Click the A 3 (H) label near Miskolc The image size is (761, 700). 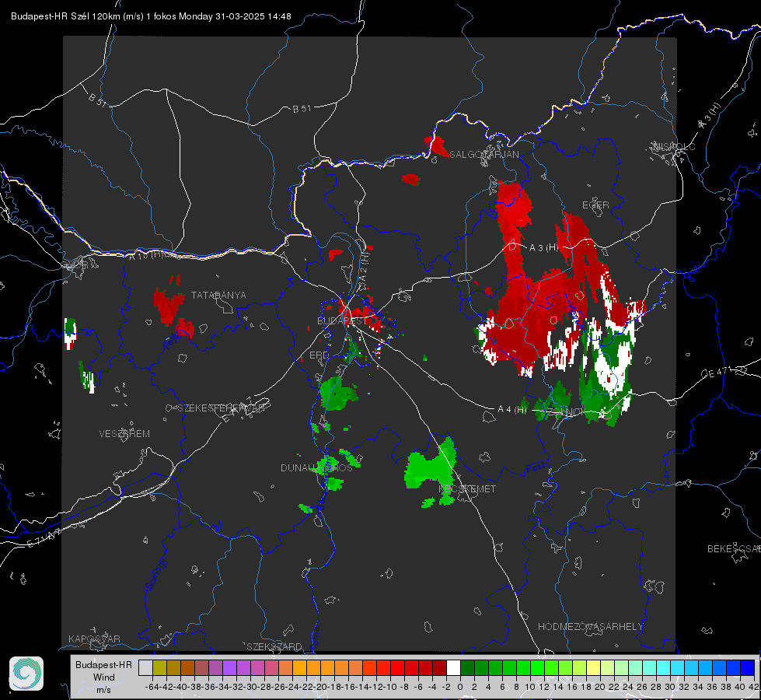coord(710,116)
